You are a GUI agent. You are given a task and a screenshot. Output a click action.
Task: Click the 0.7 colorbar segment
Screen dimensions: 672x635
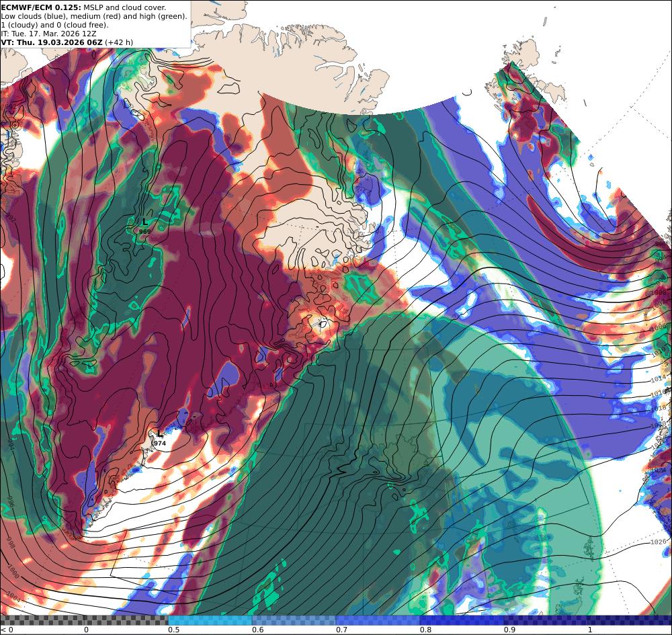(x=378, y=620)
